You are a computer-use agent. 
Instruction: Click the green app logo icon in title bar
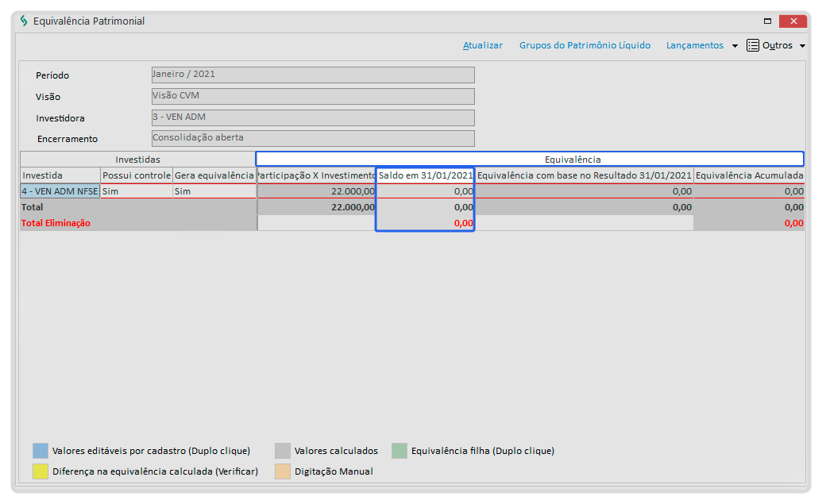click(x=24, y=21)
